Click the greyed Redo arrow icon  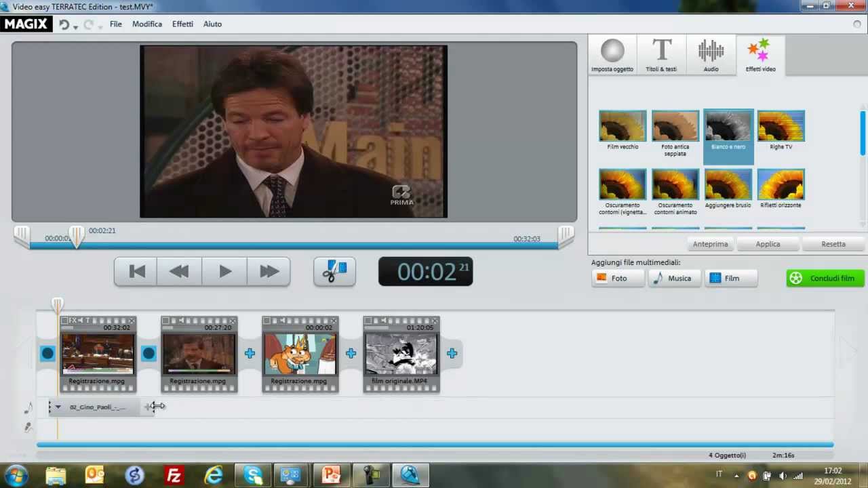[x=88, y=24]
